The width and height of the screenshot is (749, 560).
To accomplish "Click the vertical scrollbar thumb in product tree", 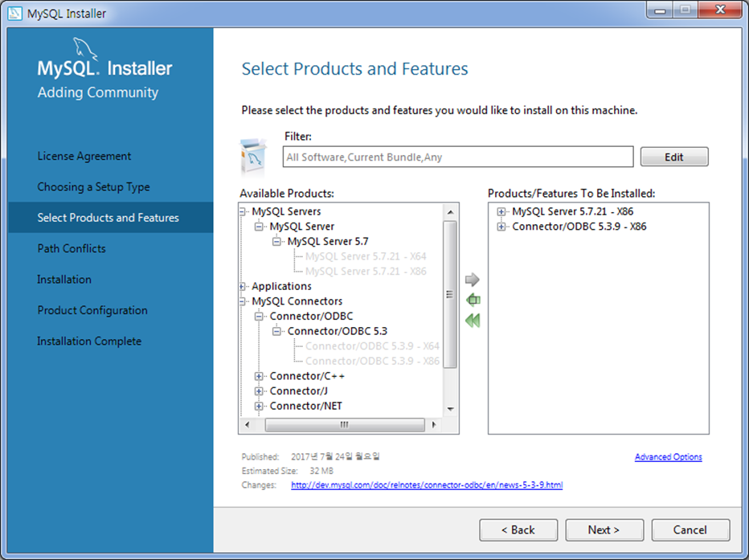I will tap(450, 294).
